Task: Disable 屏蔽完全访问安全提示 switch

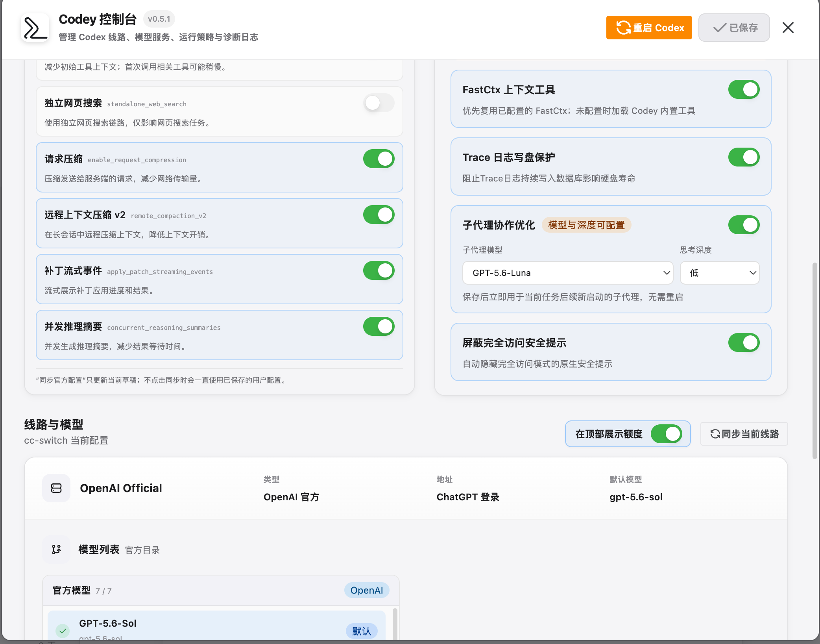Action: (x=744, y=343)
